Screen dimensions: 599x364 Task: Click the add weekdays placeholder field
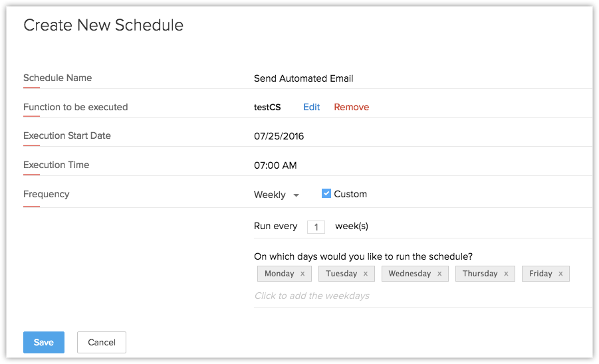tap(312, 296)
